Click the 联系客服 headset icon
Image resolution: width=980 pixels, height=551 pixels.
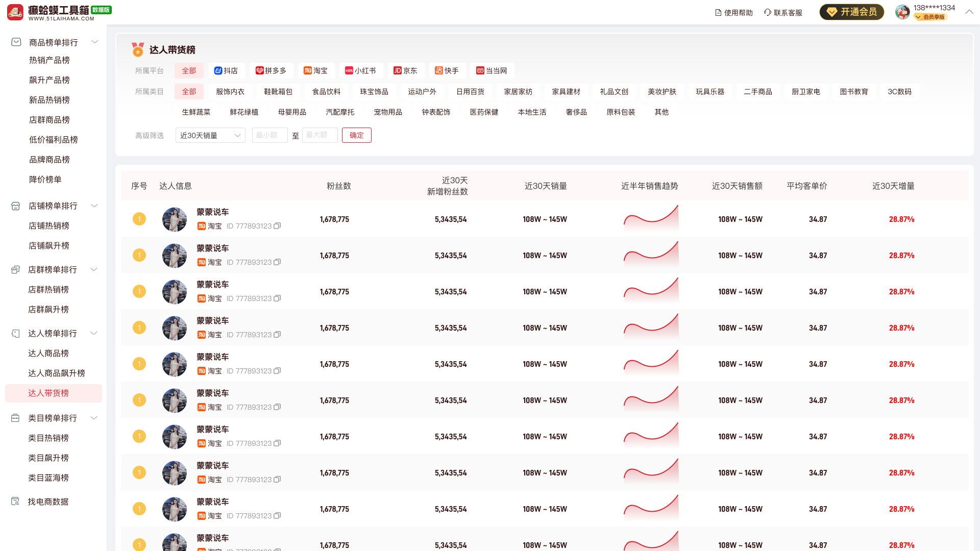767,12
